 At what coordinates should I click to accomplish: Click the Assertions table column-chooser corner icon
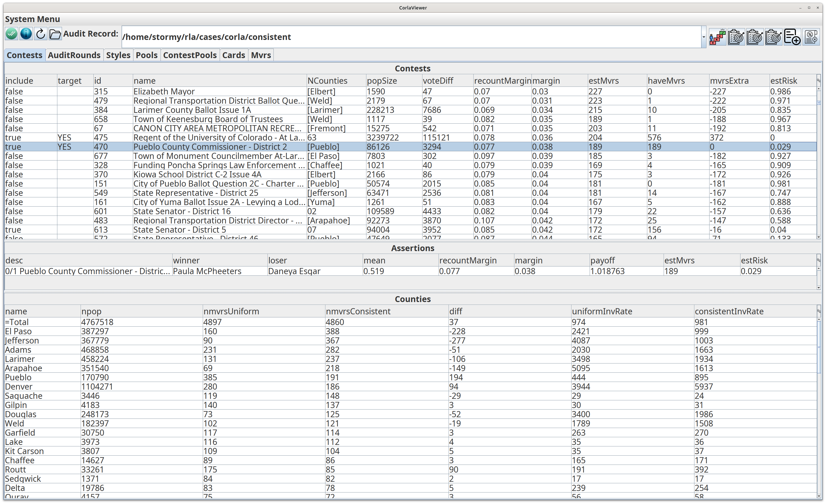(819, 260)
